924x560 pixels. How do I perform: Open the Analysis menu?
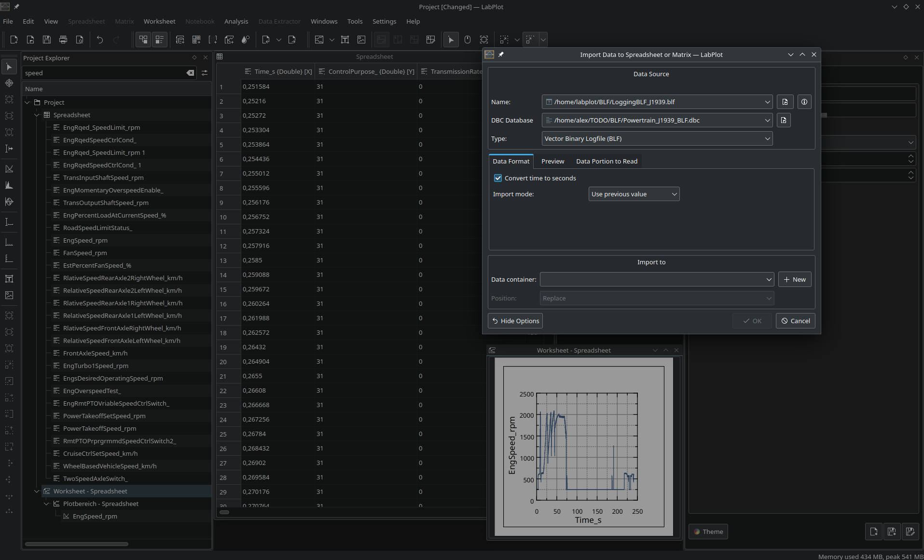point(236,21)
